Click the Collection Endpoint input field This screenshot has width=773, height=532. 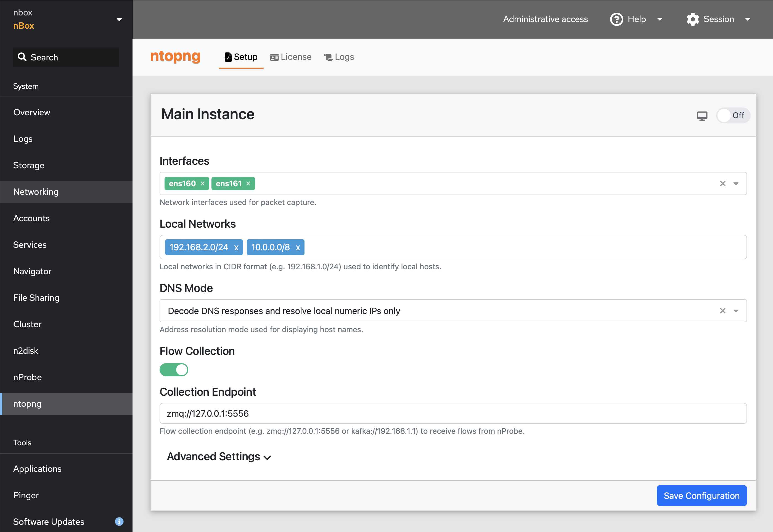[x=453, y=413]
